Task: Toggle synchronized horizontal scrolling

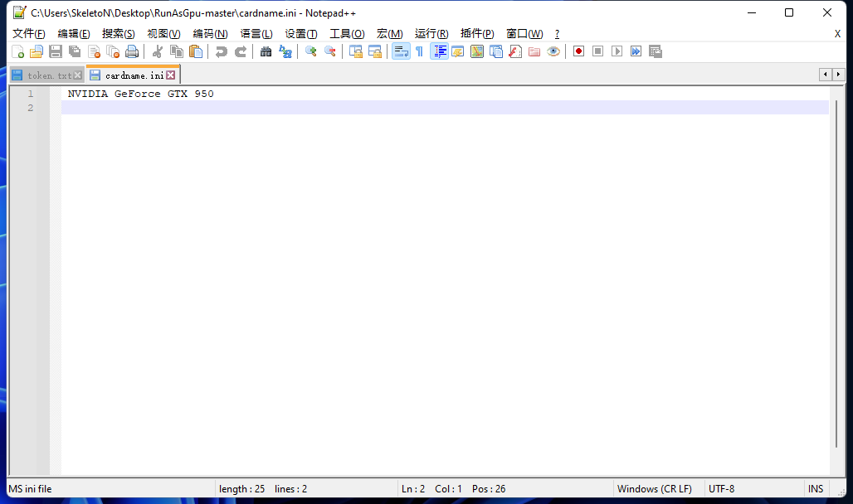Action: (x=375, y=51)
